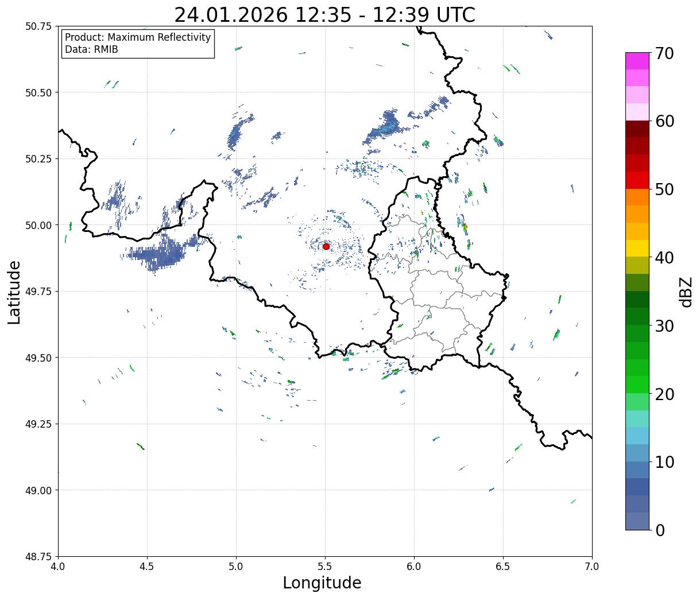
Task: Click the 7.0 longitude tick label
Action: point(591,567)
